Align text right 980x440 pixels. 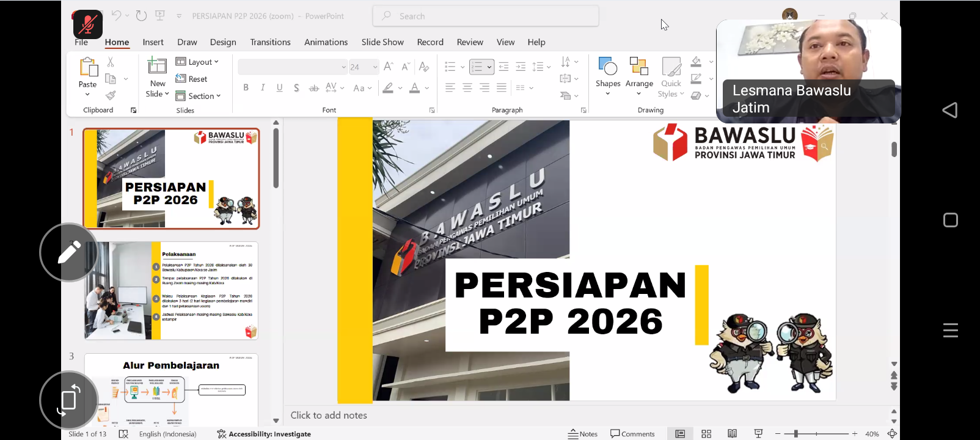coord(485,88)
